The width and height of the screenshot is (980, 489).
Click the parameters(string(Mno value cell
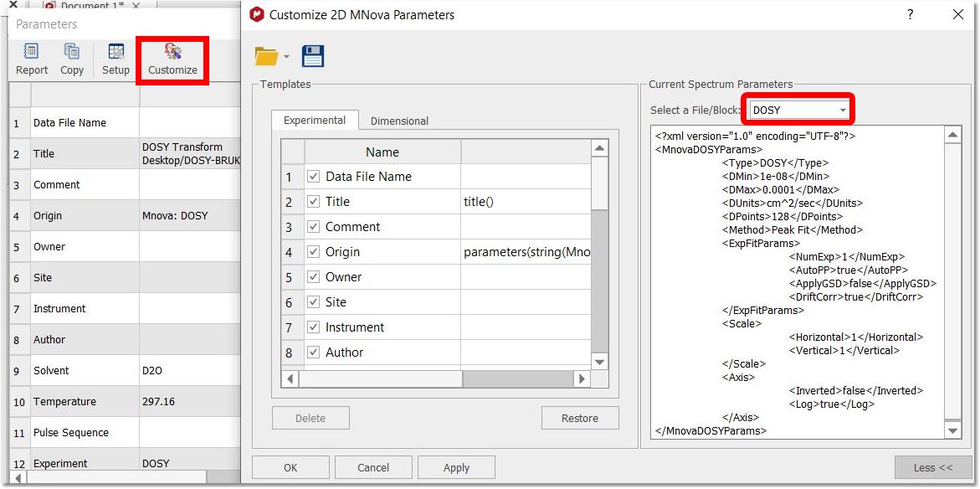click(x=526, y=251)
